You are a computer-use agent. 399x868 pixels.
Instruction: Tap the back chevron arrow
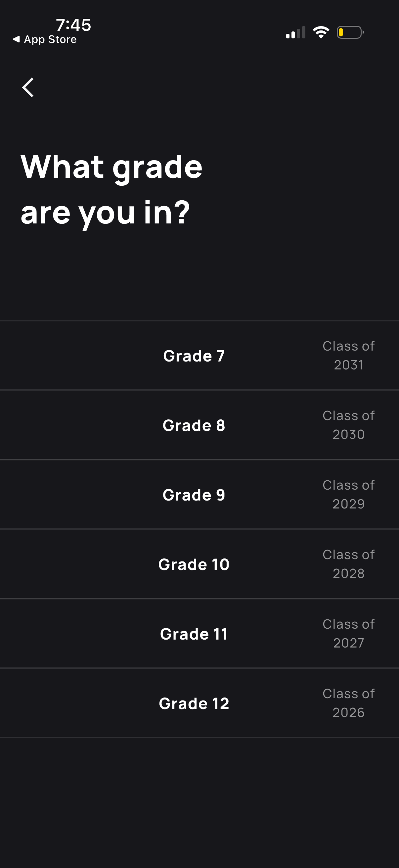click(x=28, y=87)
